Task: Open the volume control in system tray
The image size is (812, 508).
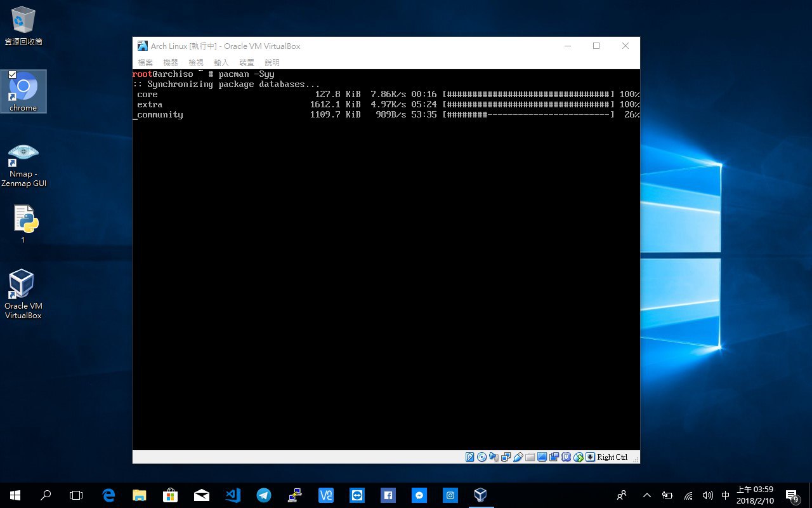Action: 708,495
